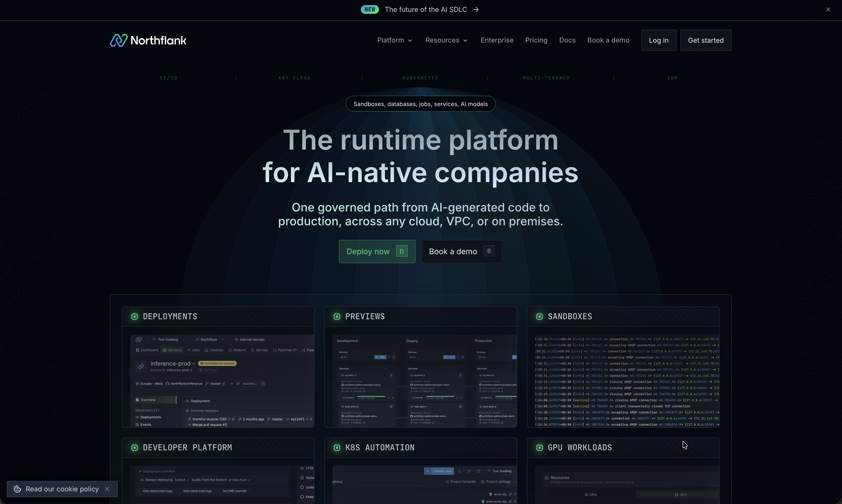The image size is (842, 504).
Task: Click the chip icon beside DEVELOPER PLATFORM
Action: 135,448
